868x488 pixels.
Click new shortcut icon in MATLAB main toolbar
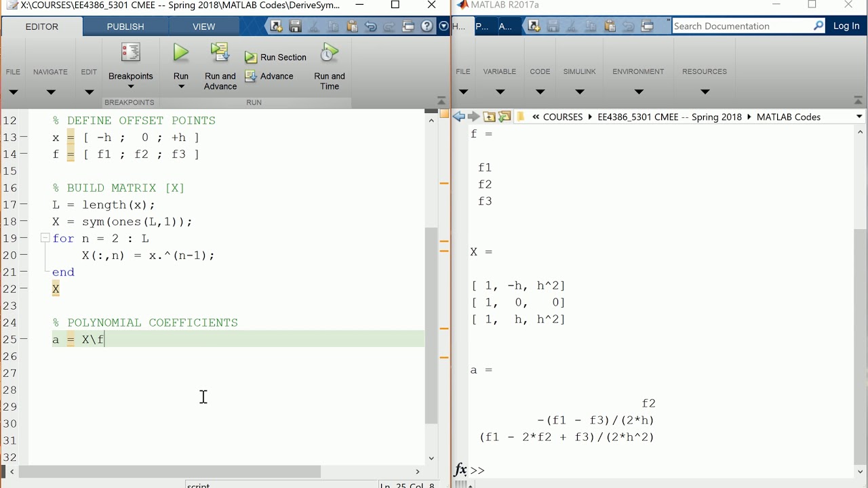pyautogui.click(x=534, y=26)
